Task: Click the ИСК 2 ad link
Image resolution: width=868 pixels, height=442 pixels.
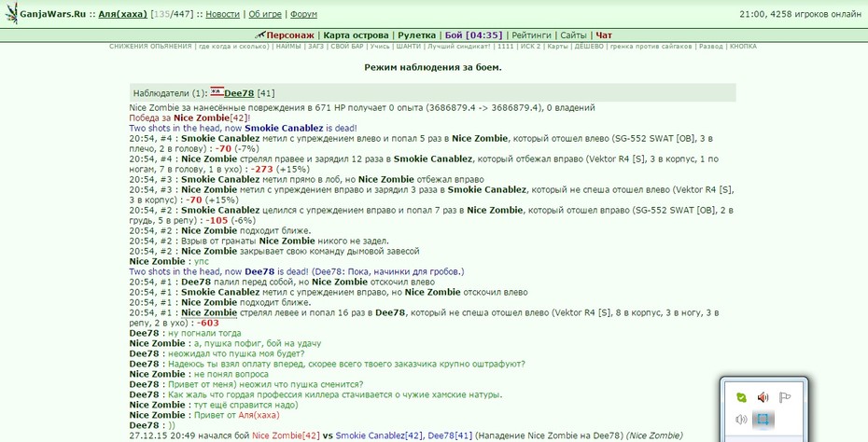Action: coord(530,47)
